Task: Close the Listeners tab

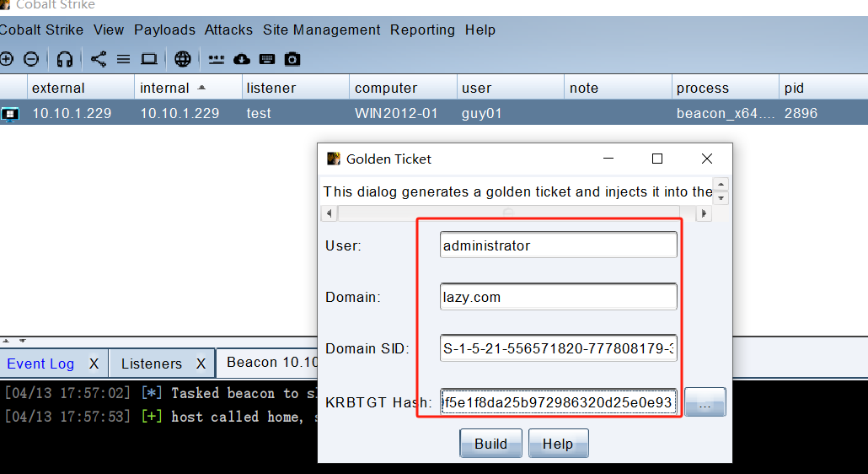Action: pos(201,364)
